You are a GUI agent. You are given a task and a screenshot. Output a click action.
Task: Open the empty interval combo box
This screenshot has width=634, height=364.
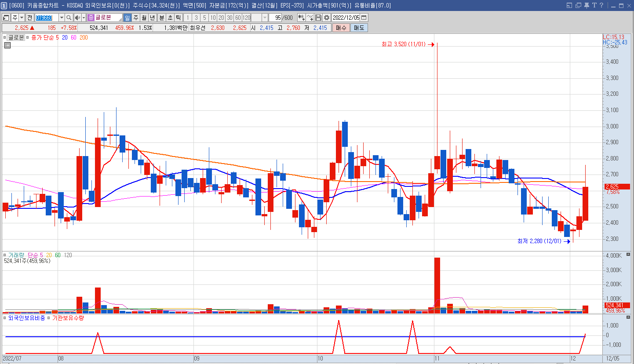[x=259, y=18]
